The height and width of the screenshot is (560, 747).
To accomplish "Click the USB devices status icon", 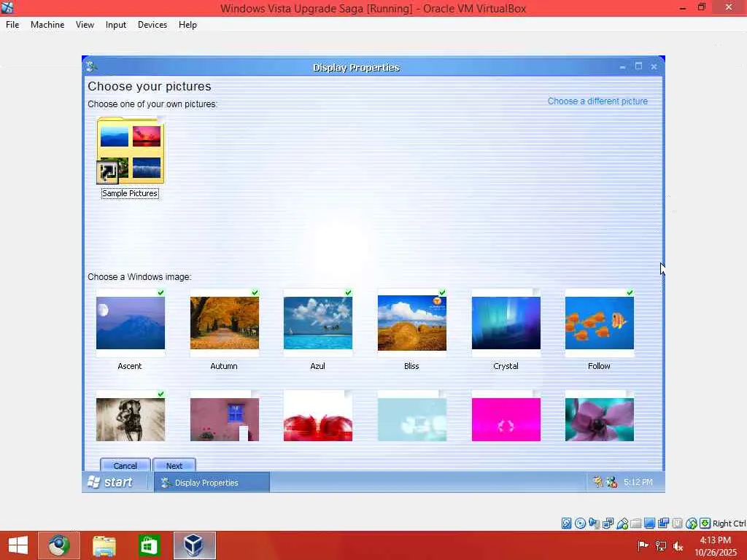I will point(622,524).
